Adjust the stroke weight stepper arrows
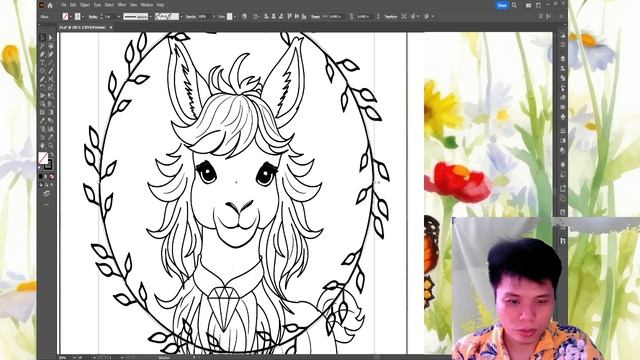The width and height of the screenshot is (640, 360). 101,16
